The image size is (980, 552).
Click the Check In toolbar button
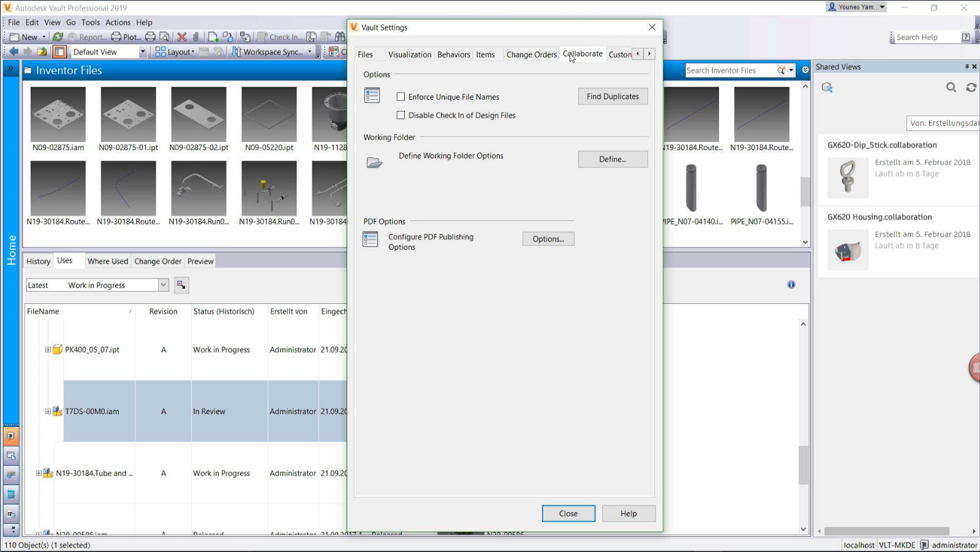[x=279, y=37]
